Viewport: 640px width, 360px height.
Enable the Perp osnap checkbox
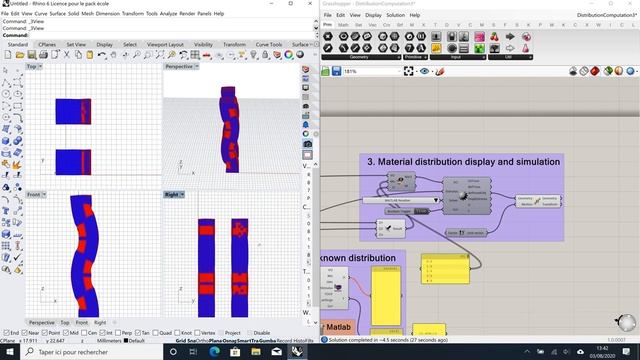[118, 333]
